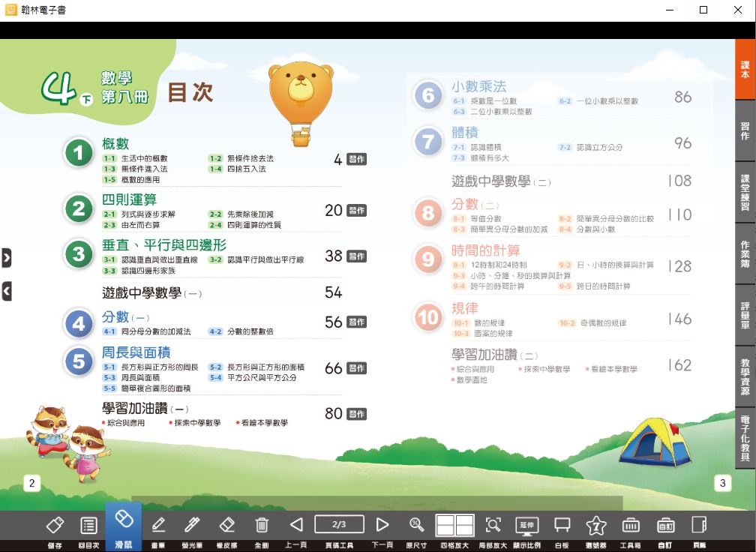Click section 3-3 認識四邊形家族

pos(139,271)
